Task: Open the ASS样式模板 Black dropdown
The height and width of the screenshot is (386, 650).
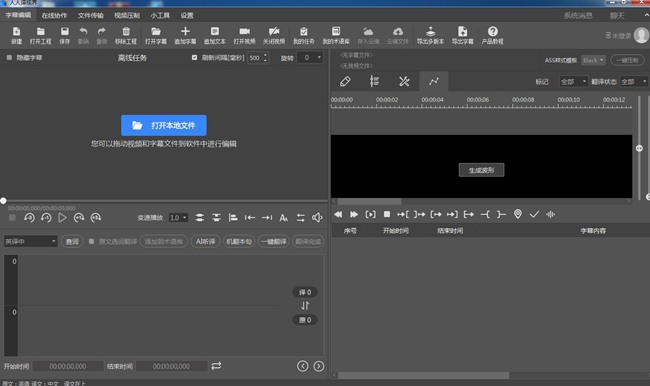Action: 593,60
